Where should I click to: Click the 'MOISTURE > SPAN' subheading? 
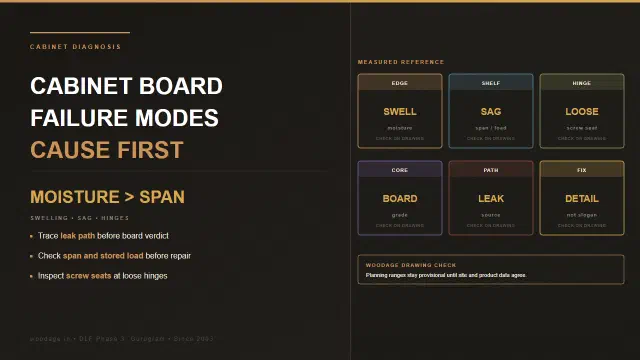pos(107,197)
